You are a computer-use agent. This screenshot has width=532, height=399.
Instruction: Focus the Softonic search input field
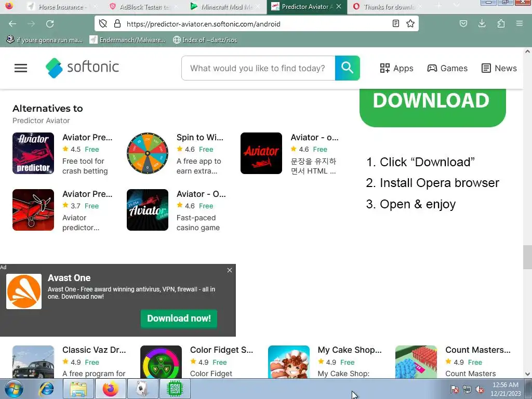[258, 68]
